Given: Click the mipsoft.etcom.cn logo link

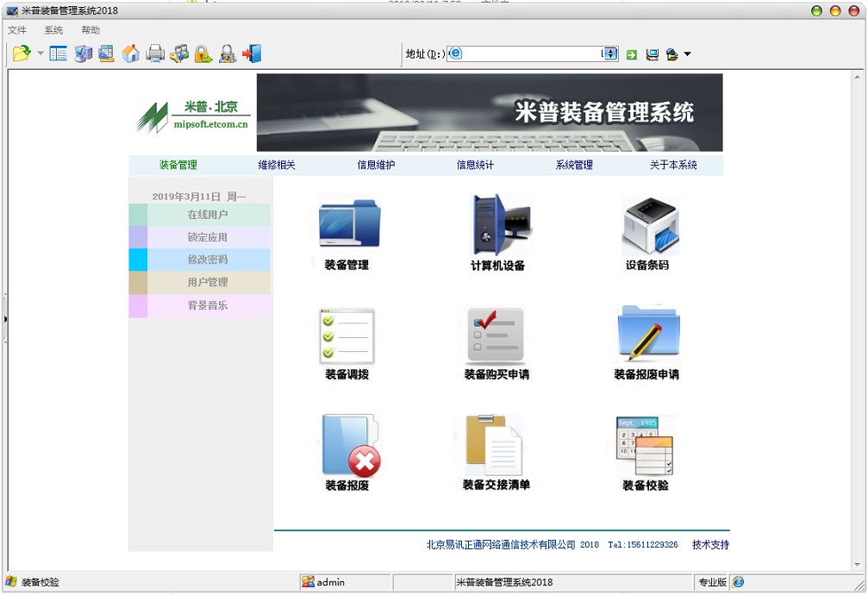Looking at the screenshot, I should tap(211, 124).
